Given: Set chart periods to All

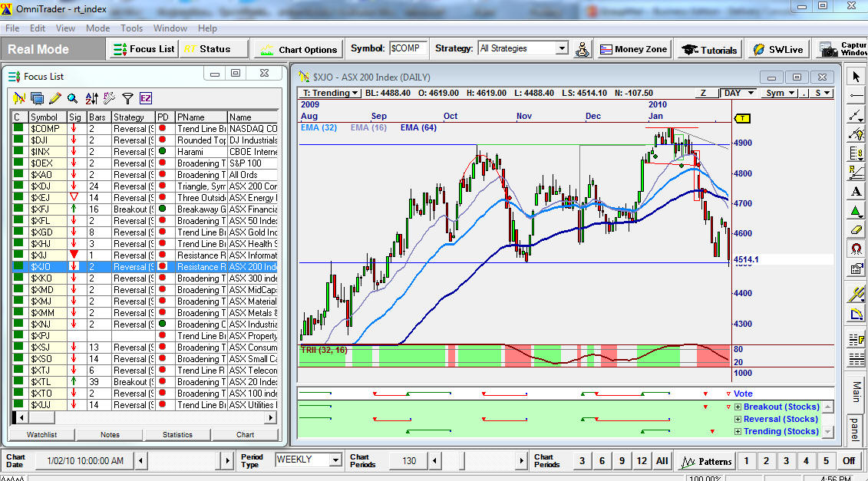Looking at the screenshot, I should pos(662,460).
